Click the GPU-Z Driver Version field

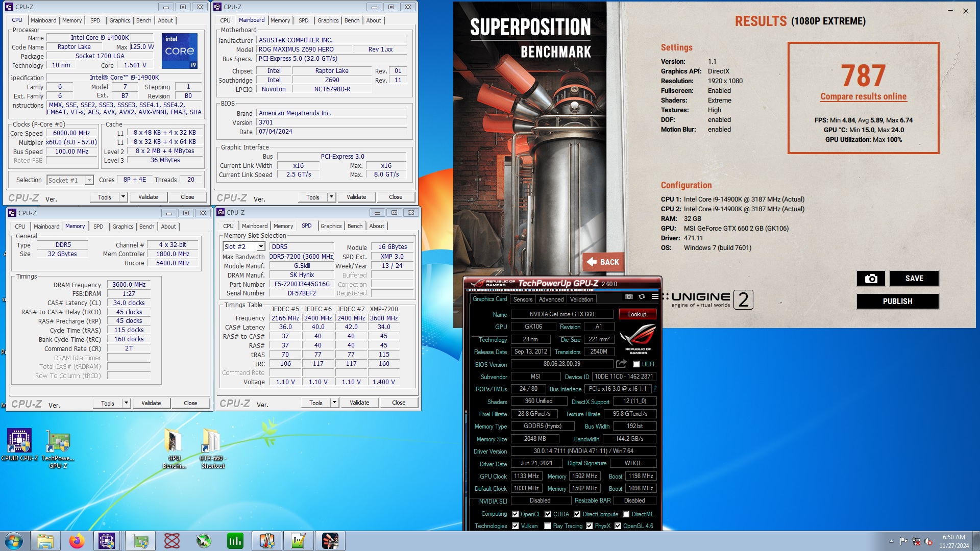[x=583, y=451]
